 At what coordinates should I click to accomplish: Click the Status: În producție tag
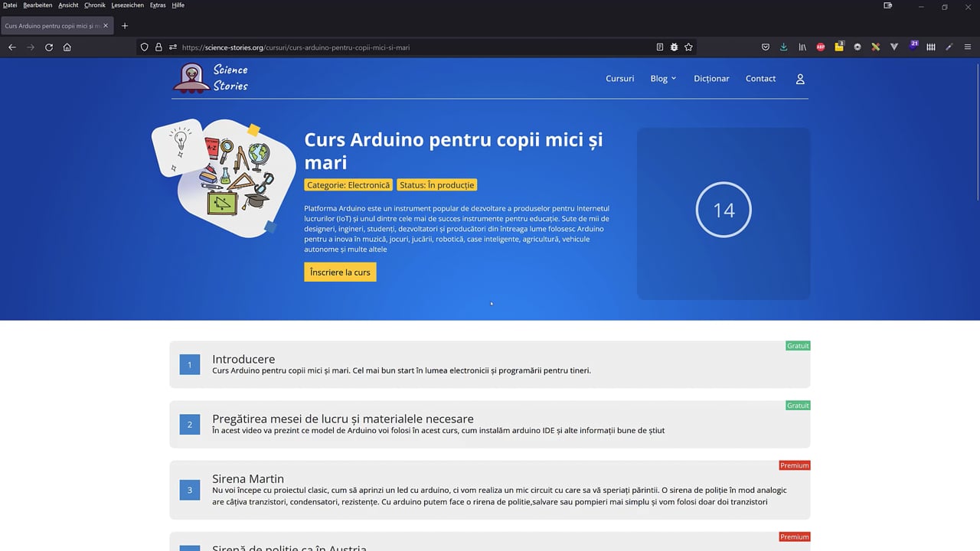coord(437,185)
